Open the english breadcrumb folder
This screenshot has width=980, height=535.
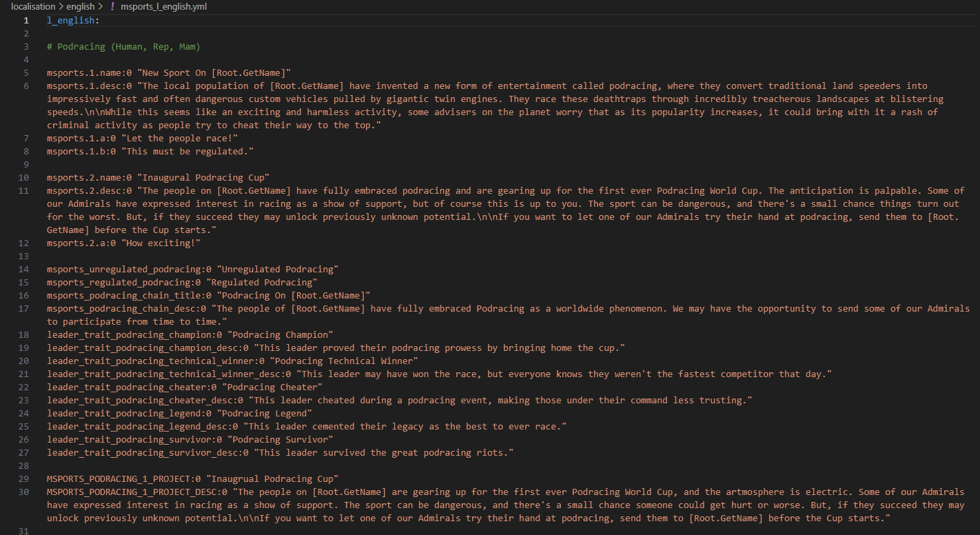click(81, 6)
